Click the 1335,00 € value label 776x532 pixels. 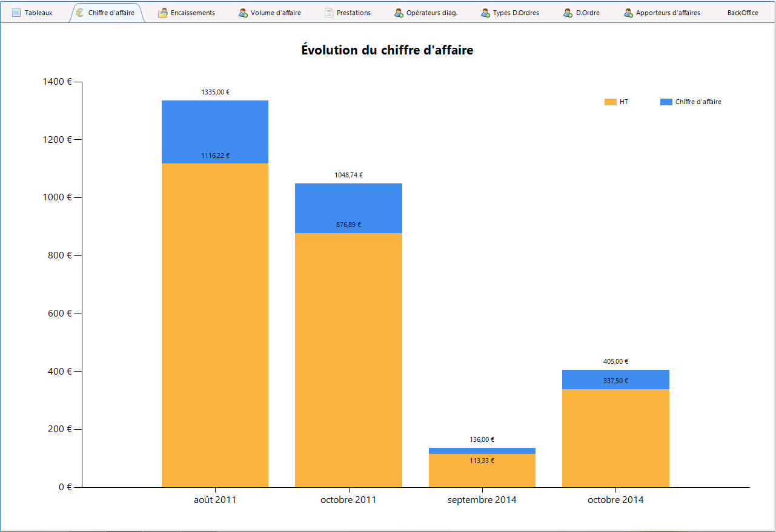click(215, 92)
